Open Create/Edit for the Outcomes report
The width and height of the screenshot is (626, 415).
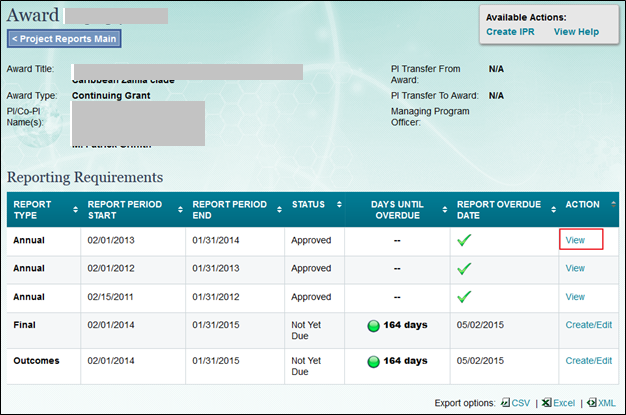point(589,361)
